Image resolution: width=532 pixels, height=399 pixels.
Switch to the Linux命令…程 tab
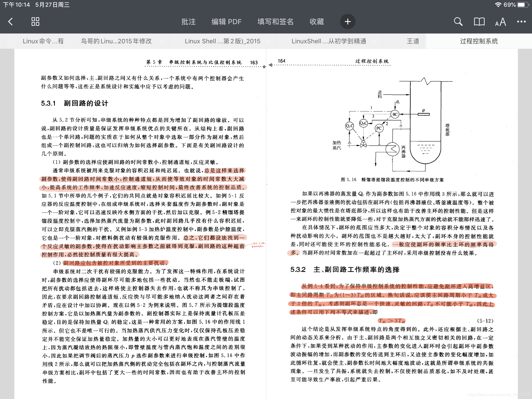pos(43,41)
